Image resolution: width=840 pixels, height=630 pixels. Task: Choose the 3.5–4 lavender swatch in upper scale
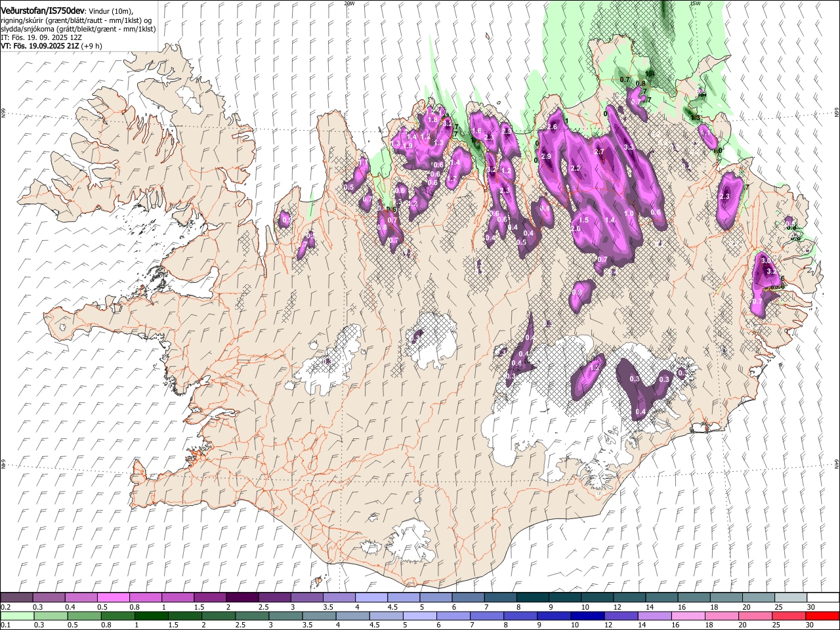coord(339,597)
